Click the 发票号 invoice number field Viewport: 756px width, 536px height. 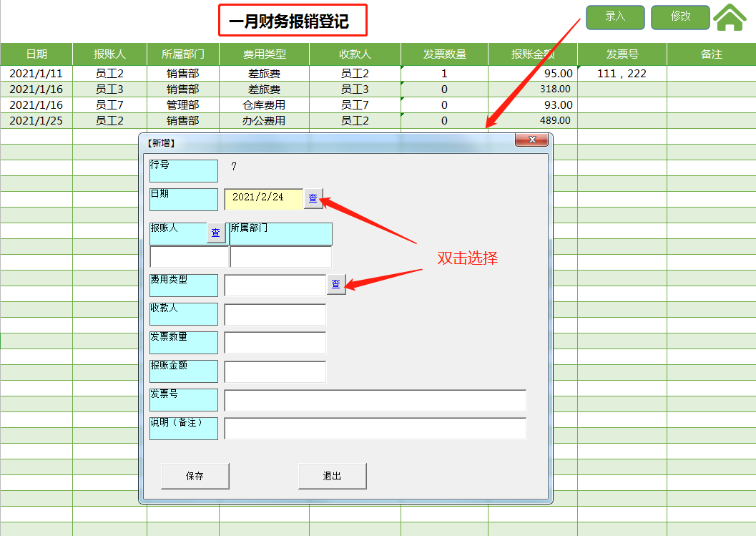375,400
